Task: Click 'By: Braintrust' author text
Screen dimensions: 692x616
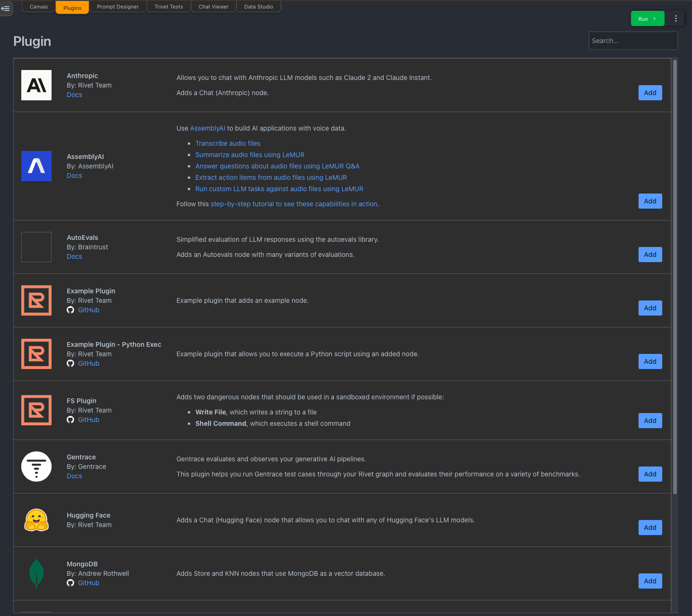Action: pyautogui.click(x=88, y=247)
